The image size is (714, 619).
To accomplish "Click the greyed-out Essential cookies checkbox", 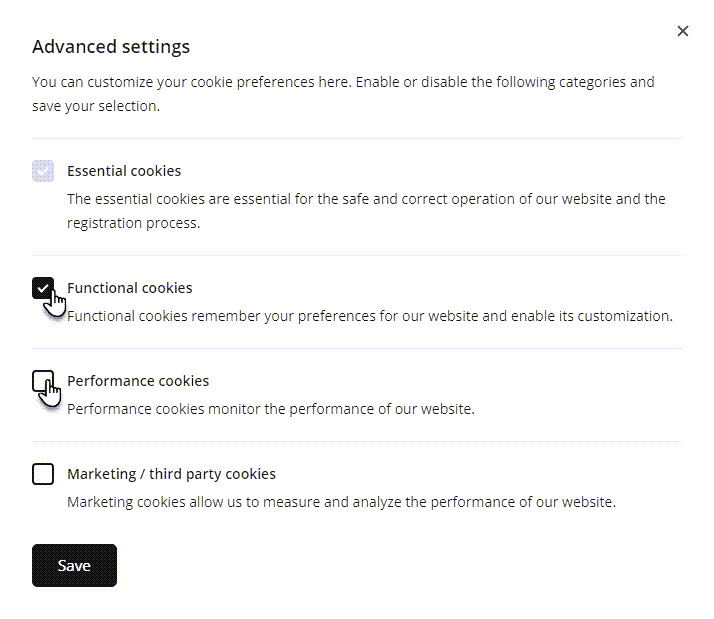I will (x=42, y=171).
